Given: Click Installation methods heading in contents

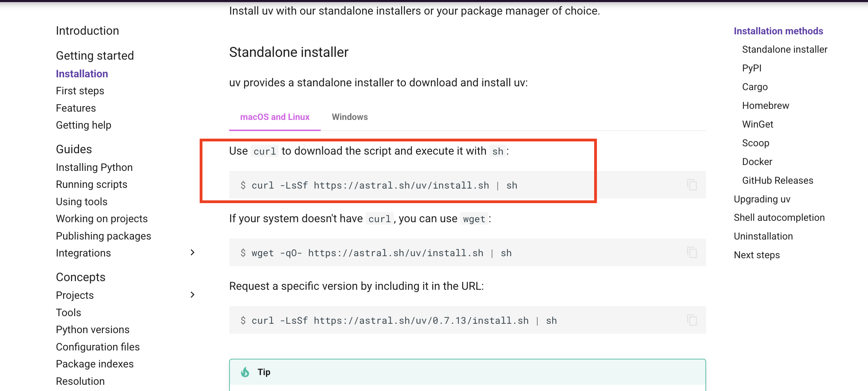Looking at the screenshot, I should (778, 31).
